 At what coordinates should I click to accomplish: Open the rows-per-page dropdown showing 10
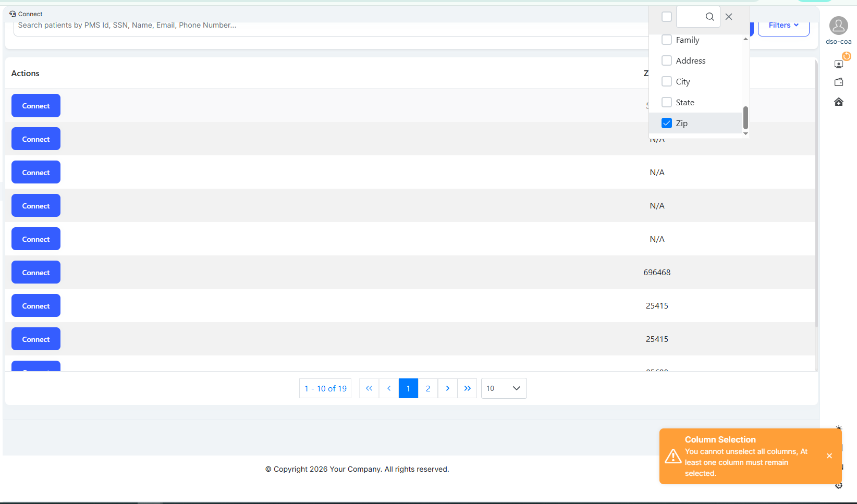(x=503, y=388)
